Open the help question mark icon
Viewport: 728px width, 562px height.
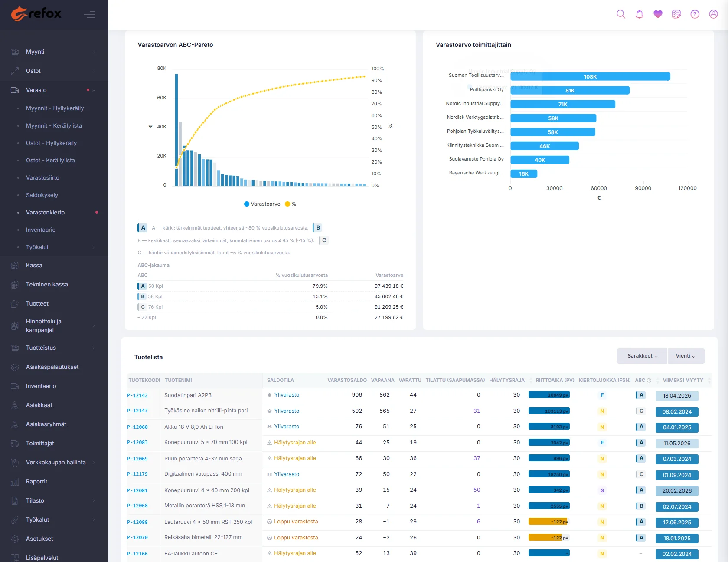coord(695,14)
